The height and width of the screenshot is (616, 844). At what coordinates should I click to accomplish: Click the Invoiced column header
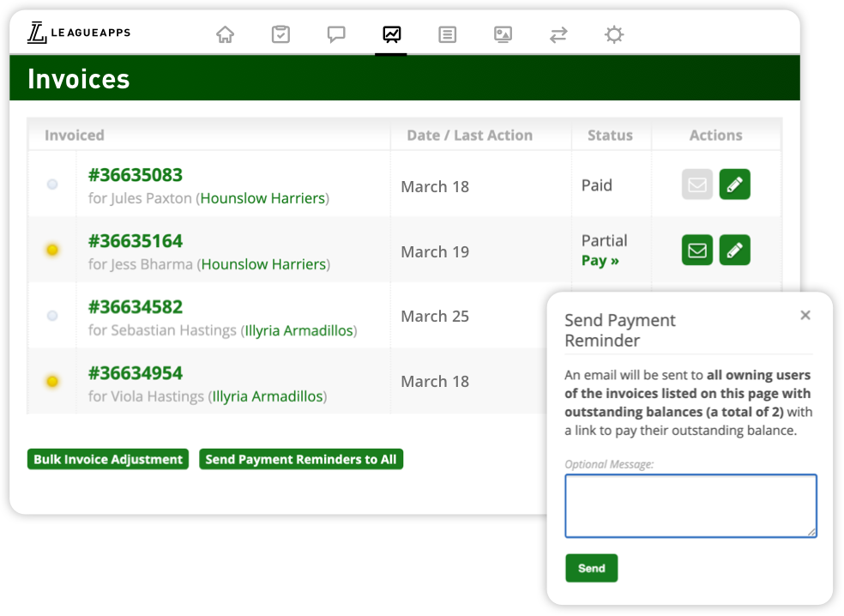tap(75, 136)
